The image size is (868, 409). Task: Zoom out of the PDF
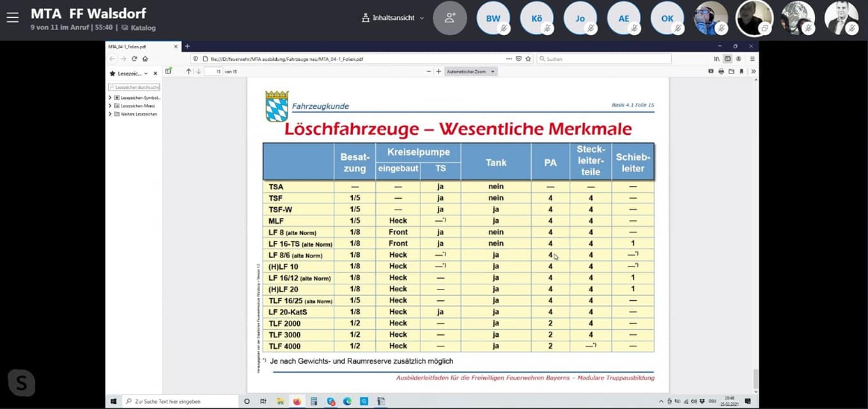pos(429,72)
